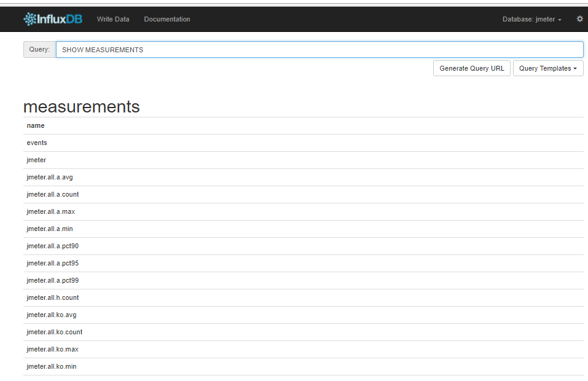Viewport: 588px width, 381px height.
Task: Select the jmeter.all.ko.min row
Action: [x=304, y=367]
